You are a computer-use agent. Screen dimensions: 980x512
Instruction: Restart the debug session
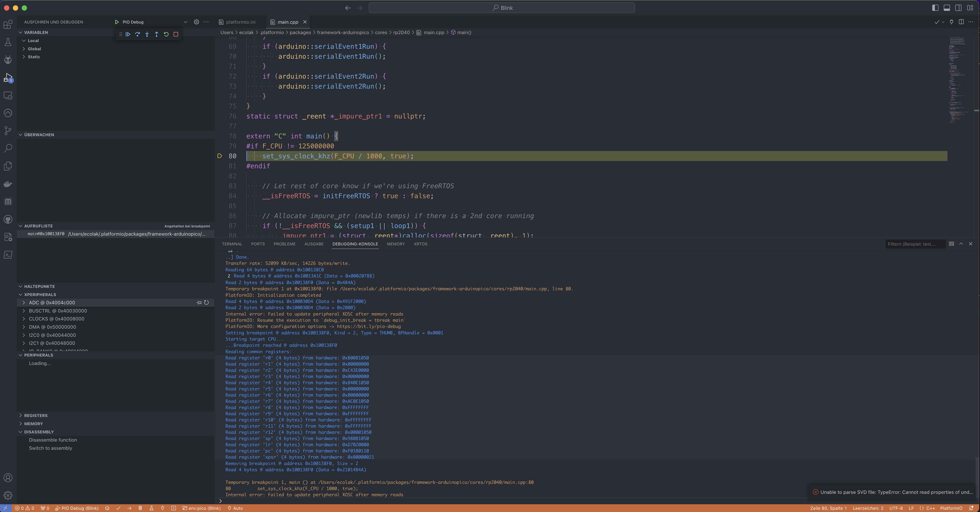click(166, 34)
